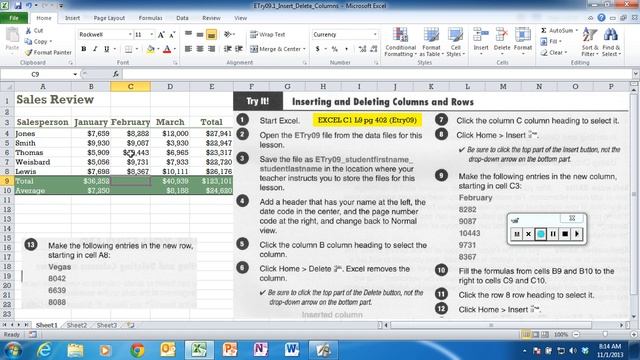Click the Insert Function fx icon
Image resolution: width=640 pixels, height=360 pixels.
pos(116,74)
